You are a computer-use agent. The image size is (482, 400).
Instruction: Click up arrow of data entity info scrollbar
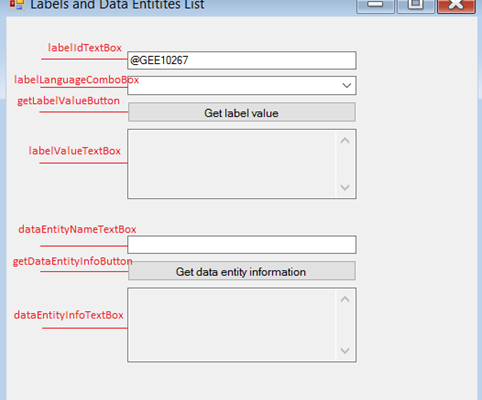[345, 299]
